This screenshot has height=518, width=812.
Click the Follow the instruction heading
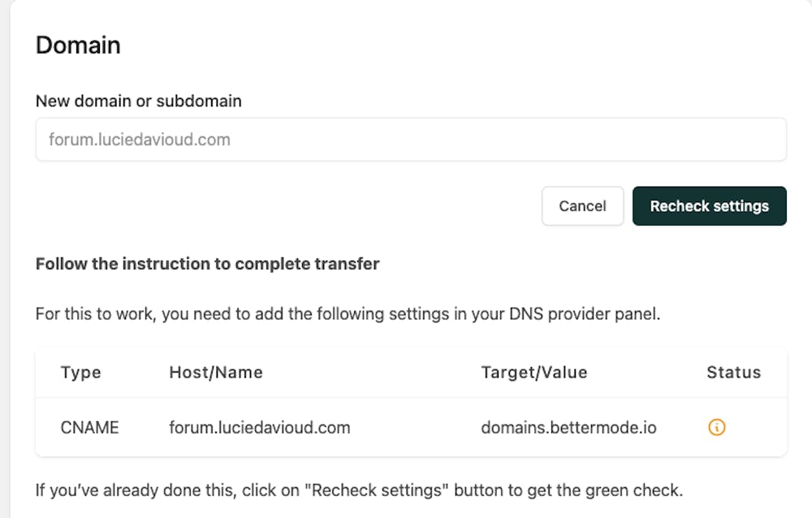pos(208,264)
